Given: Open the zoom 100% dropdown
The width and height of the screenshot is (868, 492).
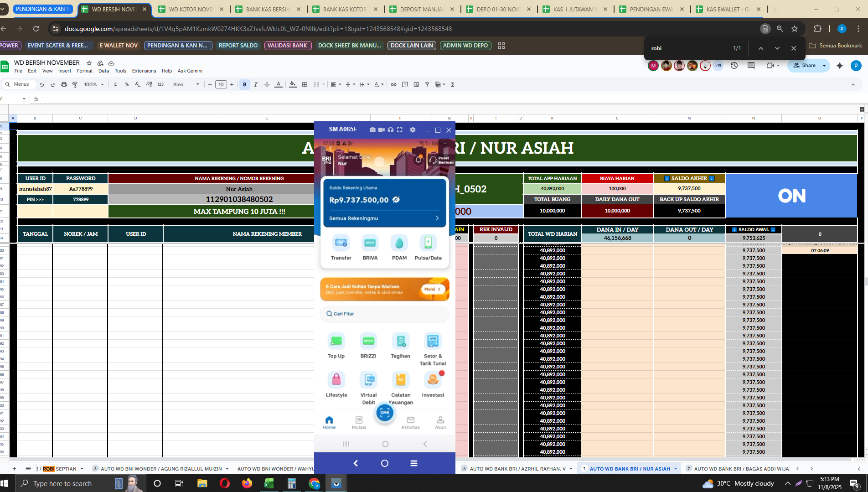Looking at the screenshot, I should tap(94, 84).
